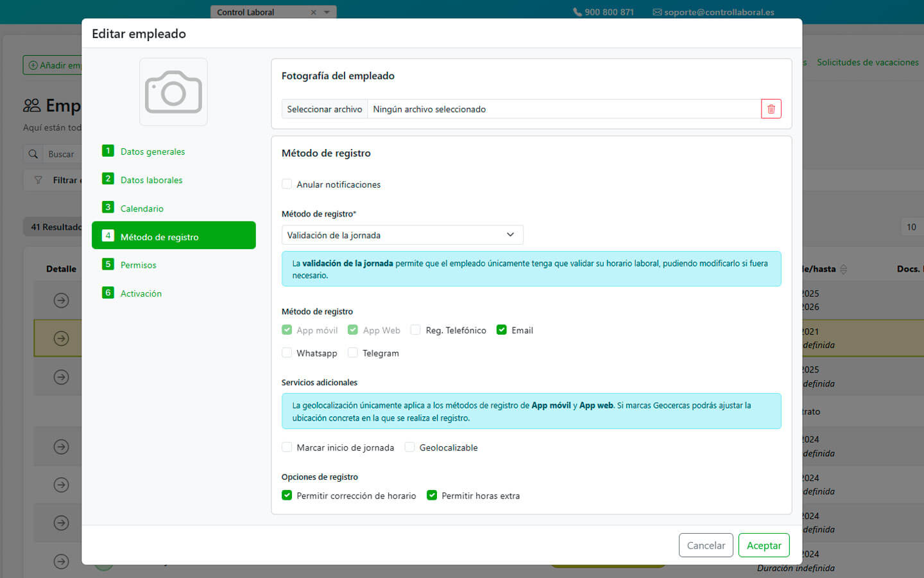Open the results per page selector

tap(911, 227)
